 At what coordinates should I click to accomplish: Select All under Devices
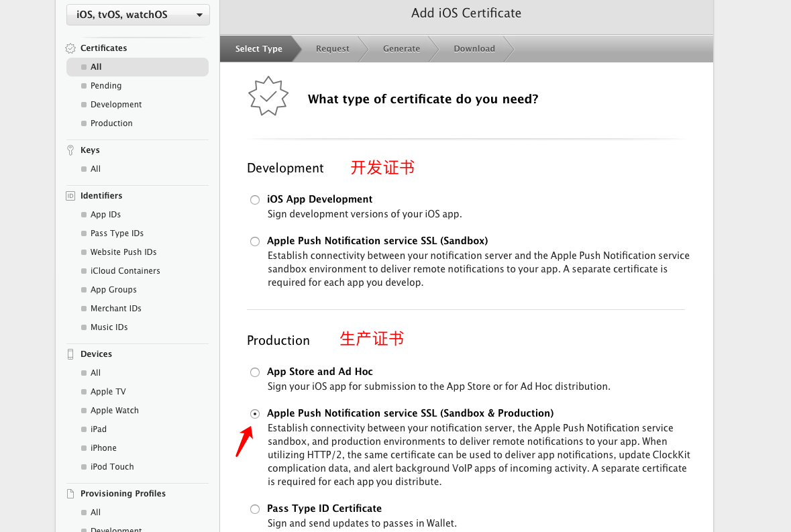pos(95,372)
